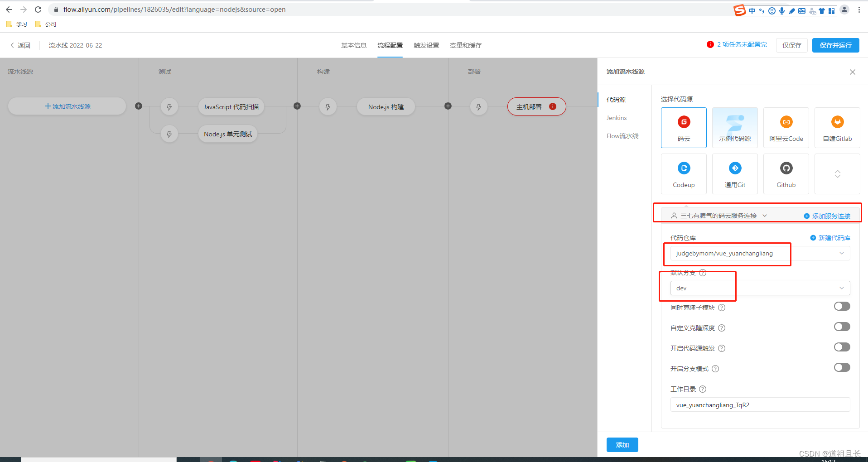Click the trigger icon before 主机部署
The height and width of the screenshot is (462, 868).
479,107
